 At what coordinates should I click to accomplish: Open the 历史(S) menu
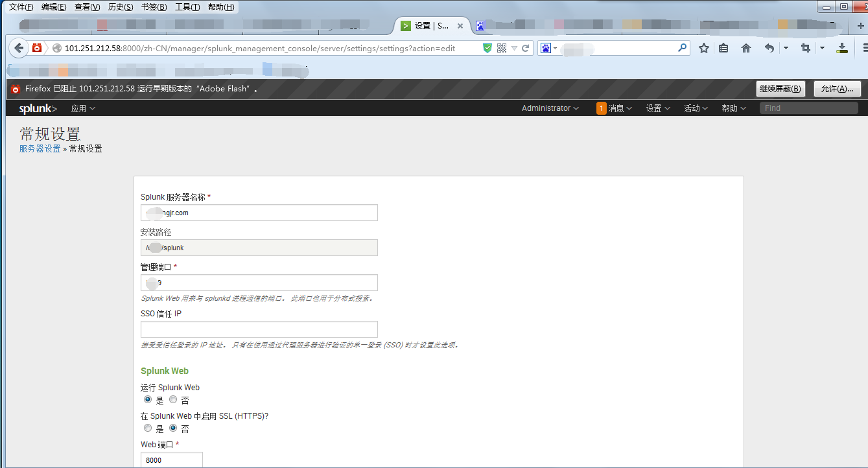click(121, 7)
